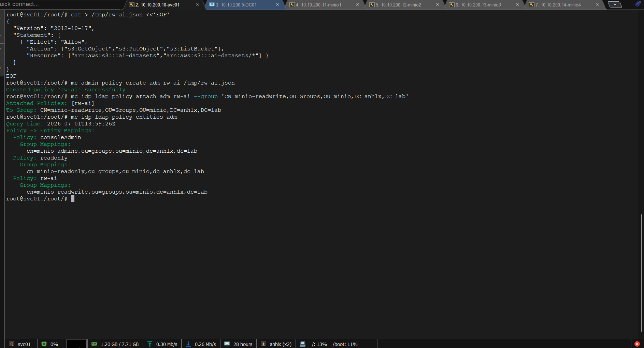Click the RAM memory icon
Screen dimensions: 644x348
click(x=95, y=344)
